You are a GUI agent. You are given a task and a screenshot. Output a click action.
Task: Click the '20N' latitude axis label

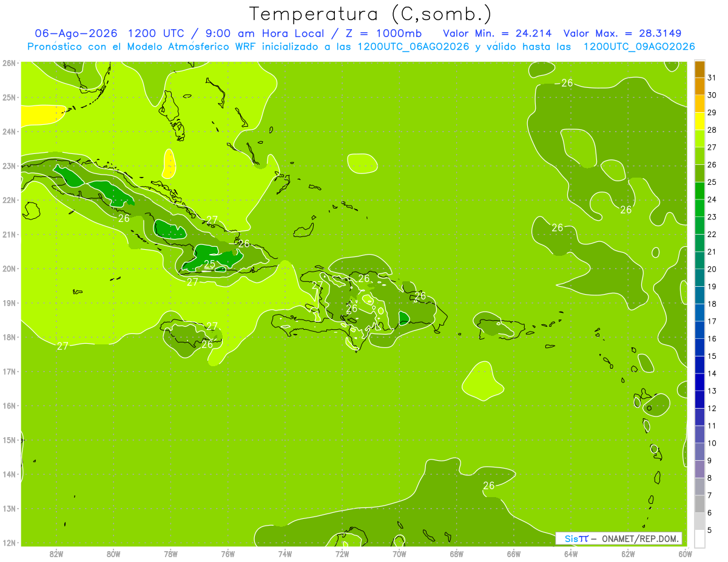[9, 269]
